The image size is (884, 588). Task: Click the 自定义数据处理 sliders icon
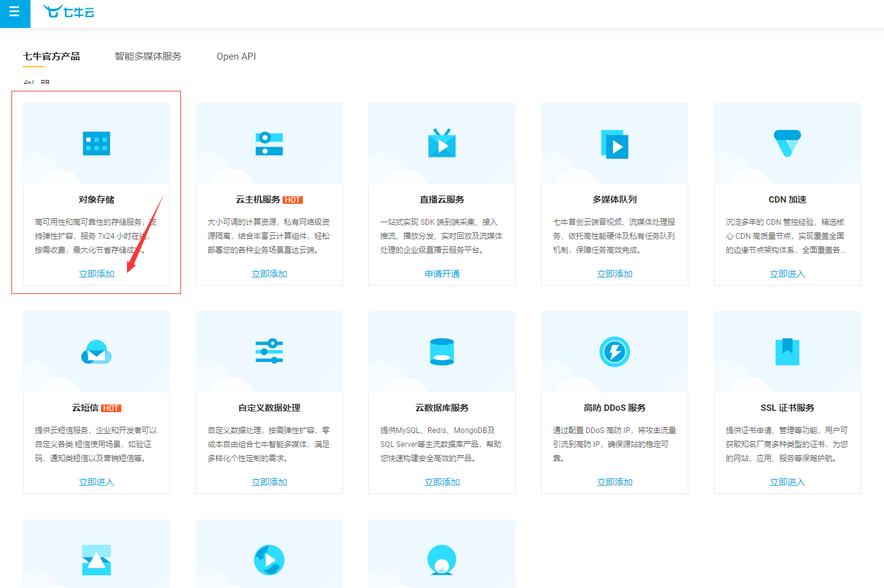tap(269, 351)
